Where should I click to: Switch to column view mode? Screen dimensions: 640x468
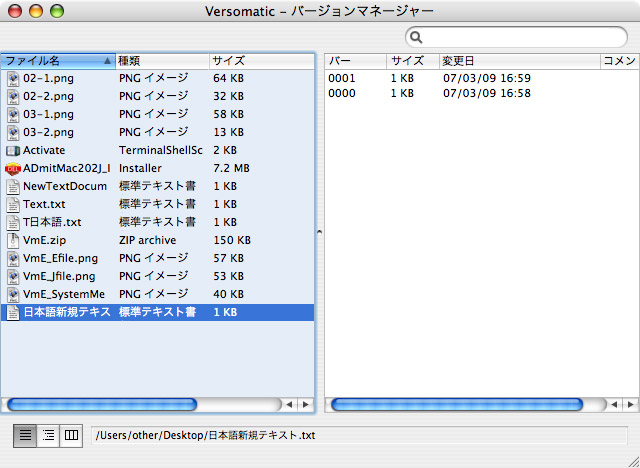pos(71,435)
